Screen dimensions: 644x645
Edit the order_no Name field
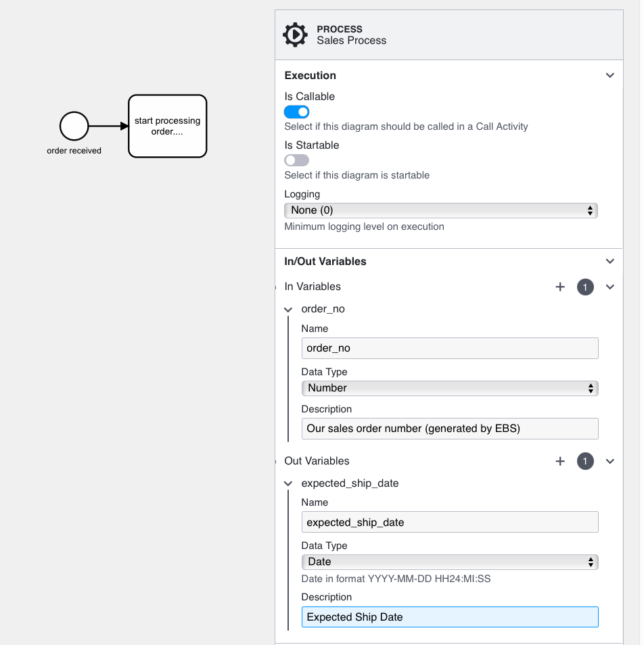click(x=450, y=348)
